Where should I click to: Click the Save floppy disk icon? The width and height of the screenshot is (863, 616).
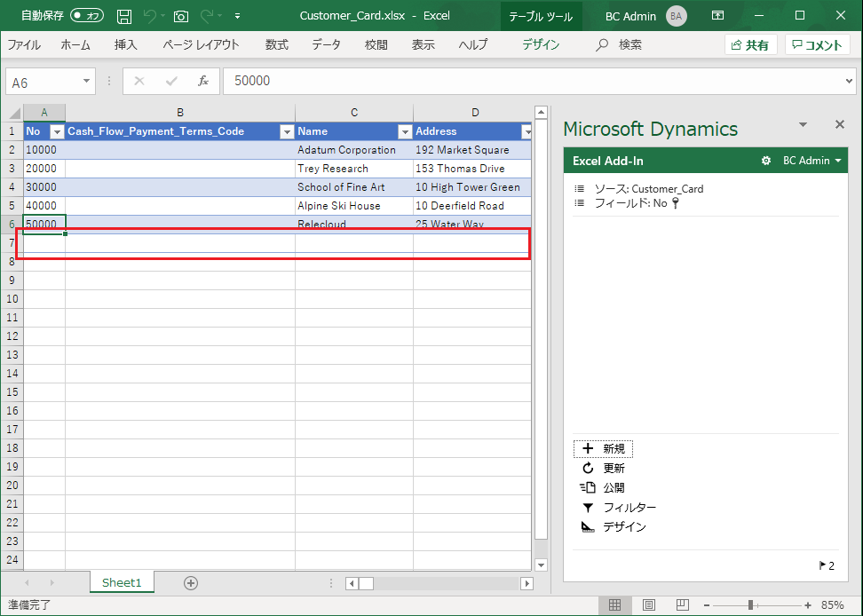(x=124, y=16)
